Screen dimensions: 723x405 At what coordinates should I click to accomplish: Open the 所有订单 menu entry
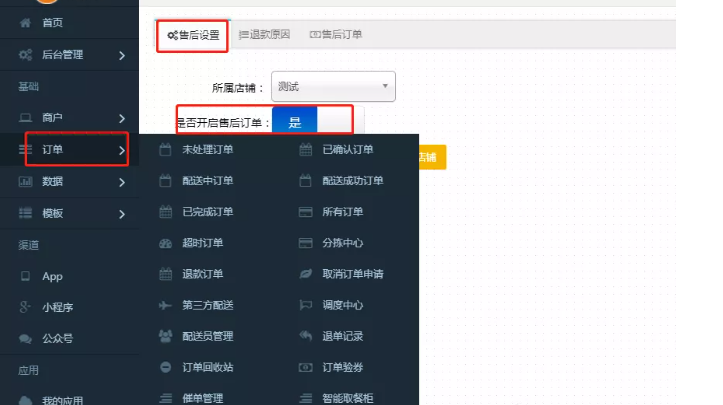click(x=343, y=212)
